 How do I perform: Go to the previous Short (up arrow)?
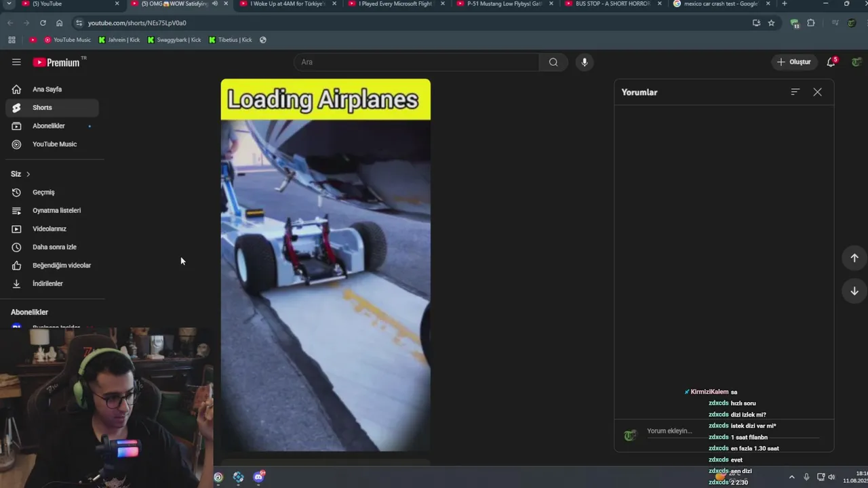(x=854, y=258)
